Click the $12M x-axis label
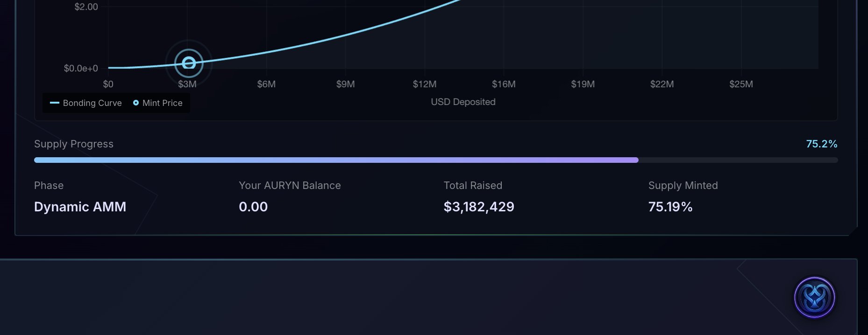Screen dimensions: 868x335 tap(425, 84)
